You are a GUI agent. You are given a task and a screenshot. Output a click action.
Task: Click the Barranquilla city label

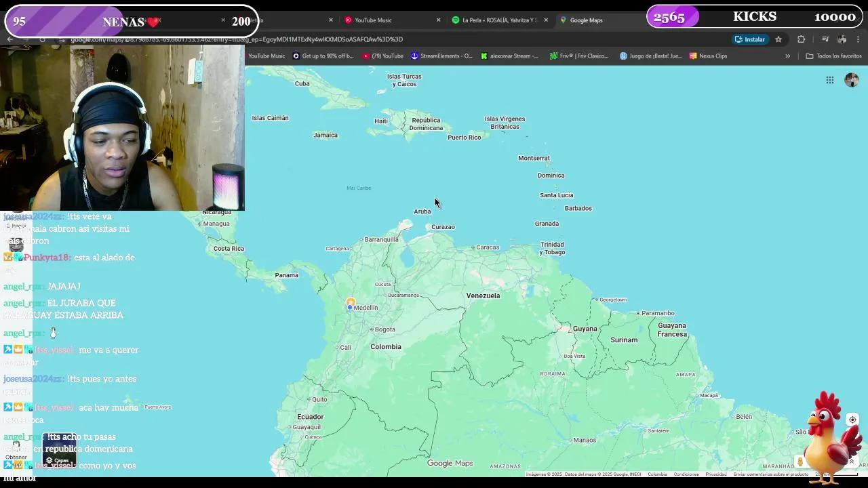pos(381,239)
